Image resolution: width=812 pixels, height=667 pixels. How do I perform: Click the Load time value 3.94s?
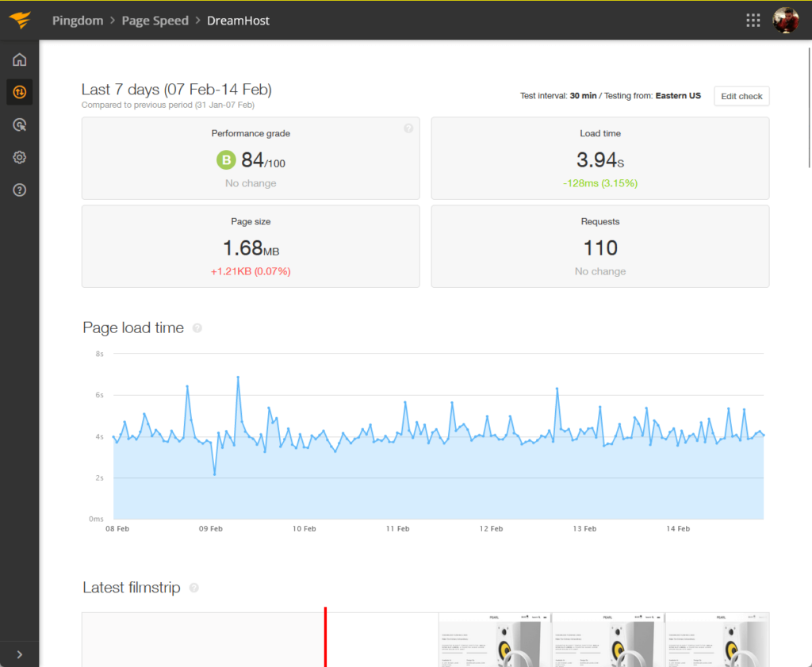pyautogui.click(x=600, y=160)
